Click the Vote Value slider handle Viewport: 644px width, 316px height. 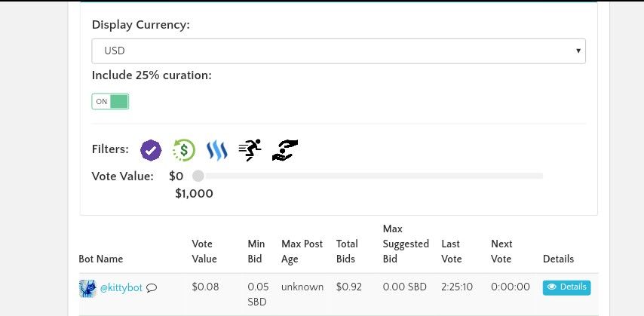[x=198, y=176]
